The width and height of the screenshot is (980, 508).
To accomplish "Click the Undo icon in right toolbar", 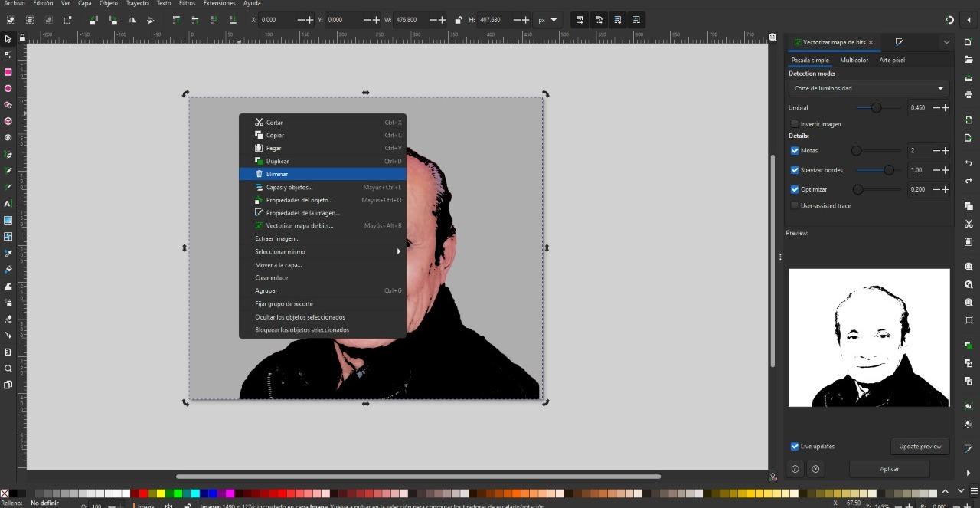I will click(969, 164).
